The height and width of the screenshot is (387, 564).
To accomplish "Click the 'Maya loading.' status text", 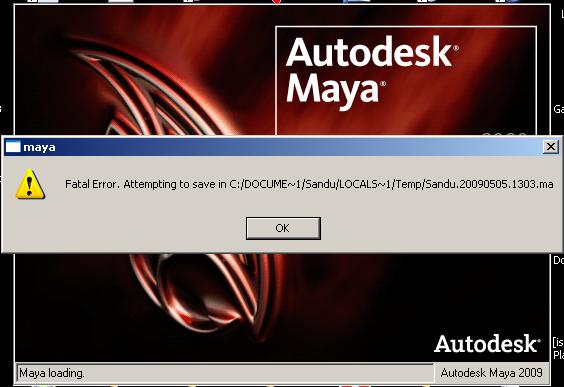I will coord(52,373).
